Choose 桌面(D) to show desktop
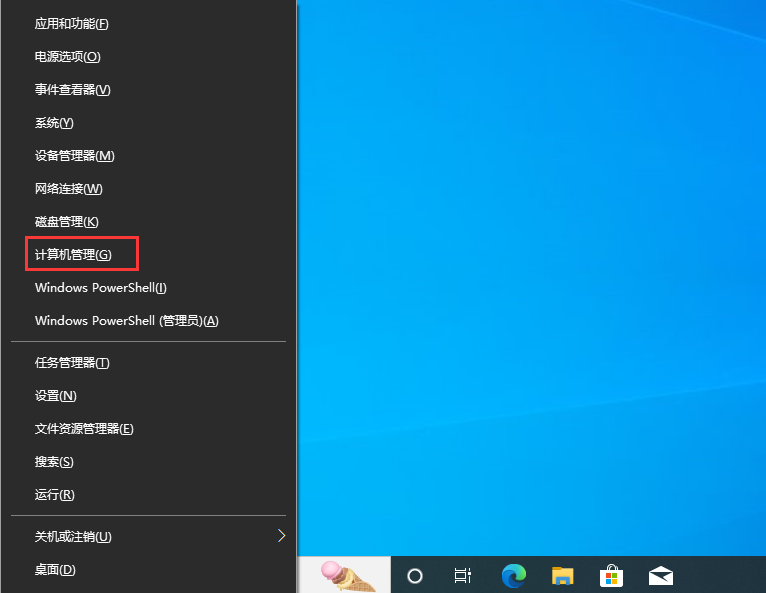Viewport: 766px width, 593px height. pos(148,570)
